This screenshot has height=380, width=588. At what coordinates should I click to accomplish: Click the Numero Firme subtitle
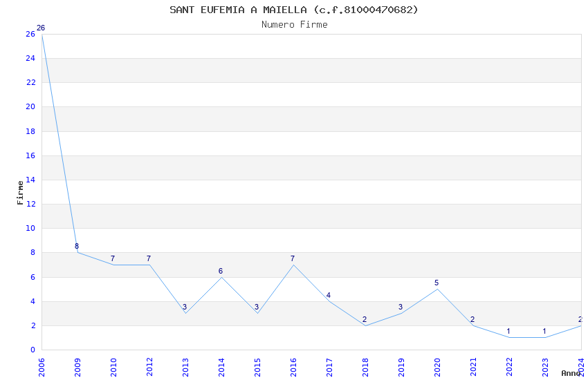(295, 25)
